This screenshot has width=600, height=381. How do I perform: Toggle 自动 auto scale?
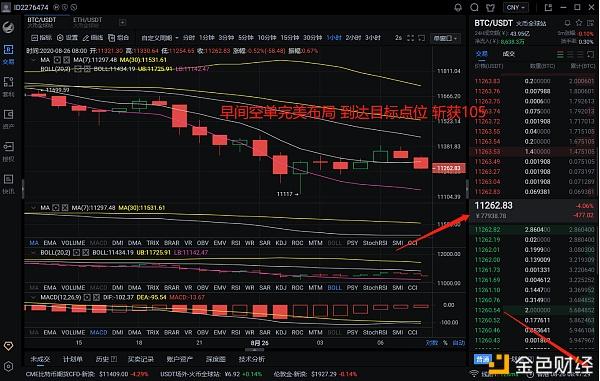click(x=458, y=343)
